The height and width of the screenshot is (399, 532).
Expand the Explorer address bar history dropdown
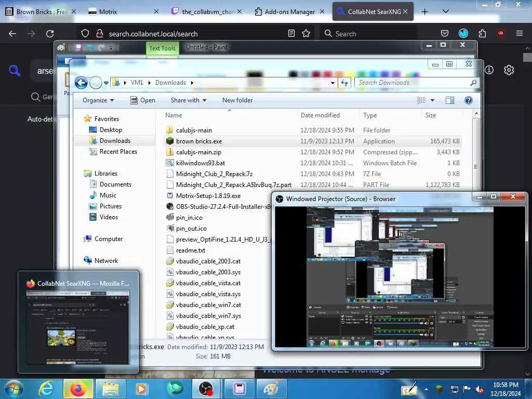pyautogui.click(x=332, y=83)
